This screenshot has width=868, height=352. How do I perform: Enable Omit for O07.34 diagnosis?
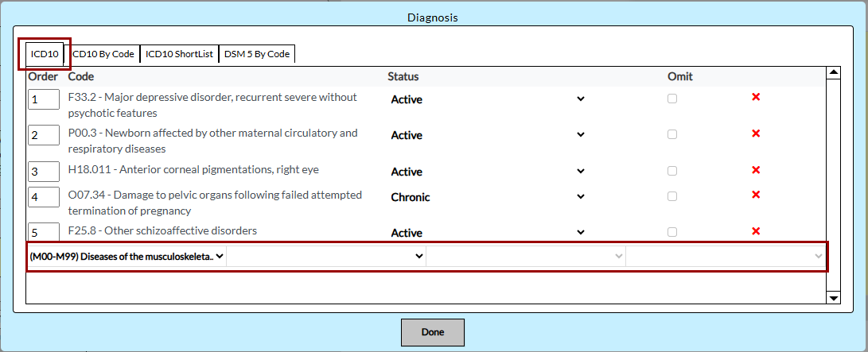pyautogui.click(x=672, y=195)
